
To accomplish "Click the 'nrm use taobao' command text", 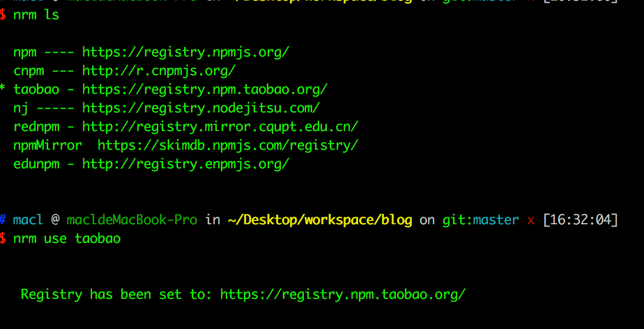I will click(67, 239).
